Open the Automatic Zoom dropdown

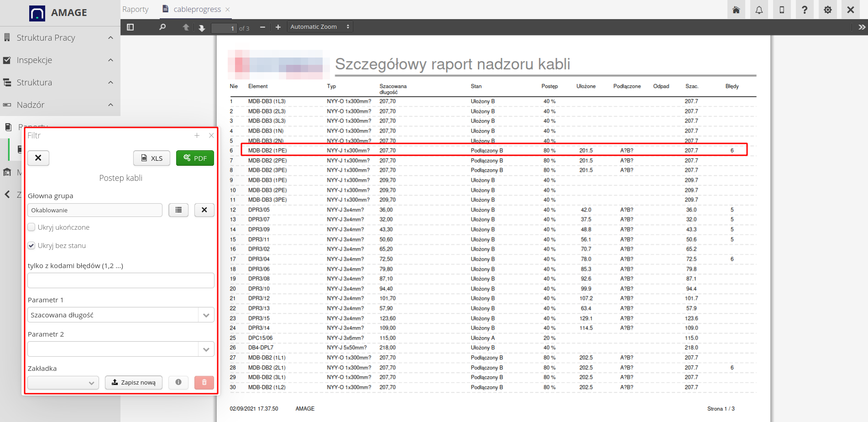(x=319, y=26)
